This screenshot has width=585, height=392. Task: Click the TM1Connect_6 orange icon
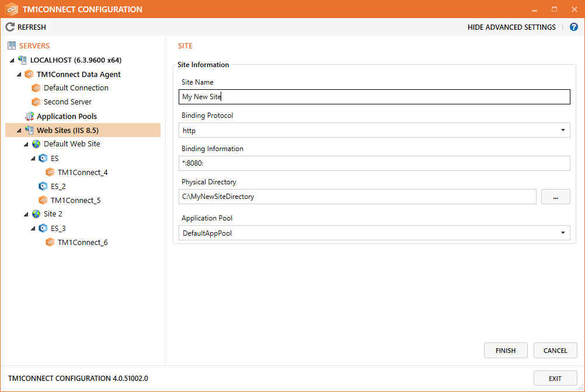[50, 242]
